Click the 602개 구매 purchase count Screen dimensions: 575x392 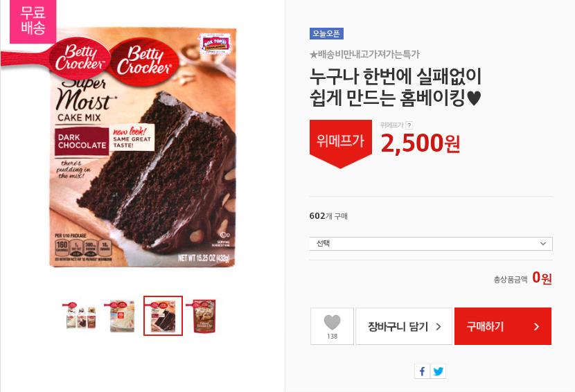click(328, 216)
